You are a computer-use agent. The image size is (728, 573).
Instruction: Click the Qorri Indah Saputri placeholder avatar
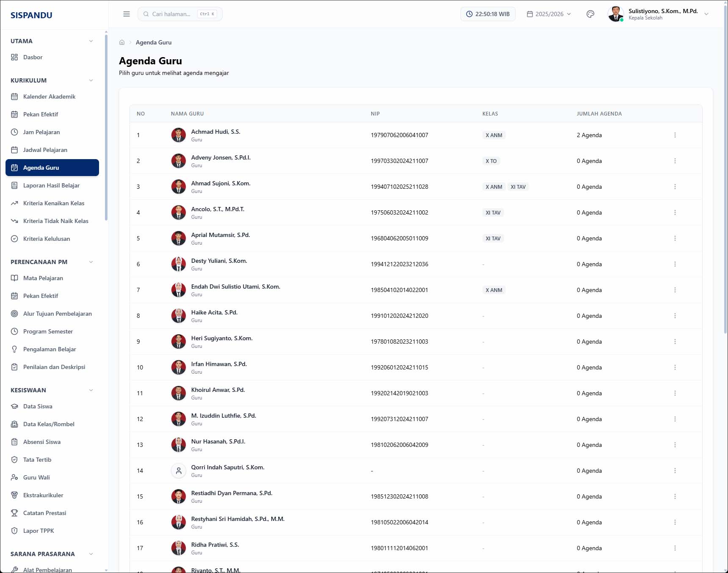point(179,471)
